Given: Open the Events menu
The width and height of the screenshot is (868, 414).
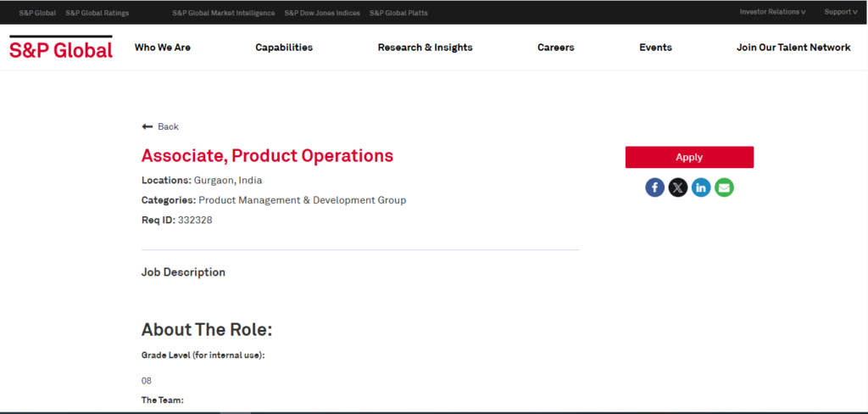Looking at the screenshot, I should point(655,48).
